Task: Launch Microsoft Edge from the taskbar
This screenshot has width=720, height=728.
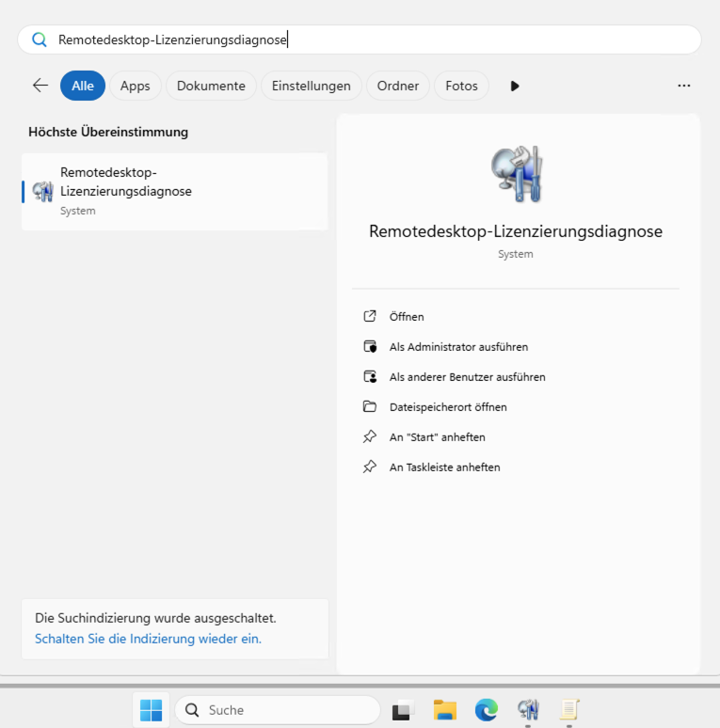Action: pyautogui.click(x=486, y=710)
